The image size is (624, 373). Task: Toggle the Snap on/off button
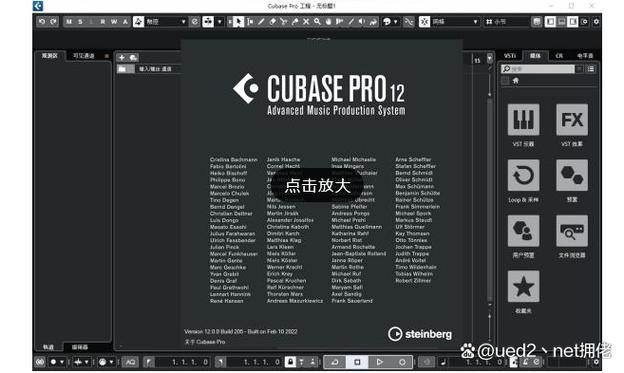coord(424,21)
